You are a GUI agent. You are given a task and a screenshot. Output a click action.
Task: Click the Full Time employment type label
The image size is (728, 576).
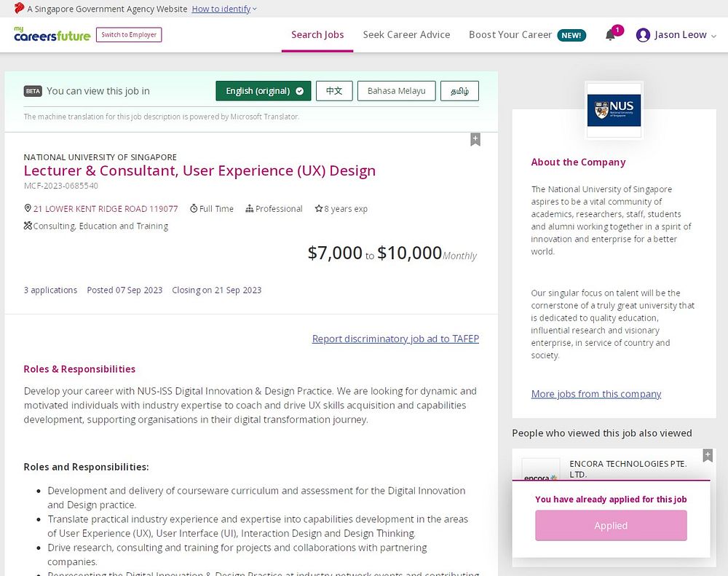(212, 209)
